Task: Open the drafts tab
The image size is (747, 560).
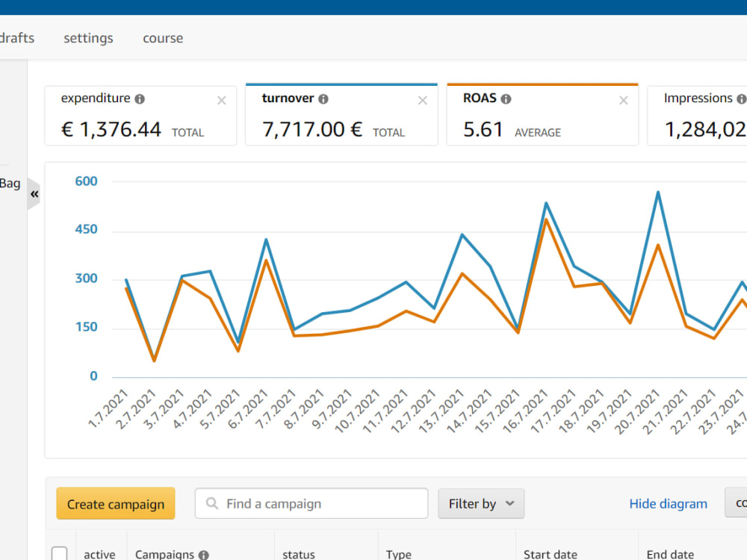Action: tap(16, 38)
